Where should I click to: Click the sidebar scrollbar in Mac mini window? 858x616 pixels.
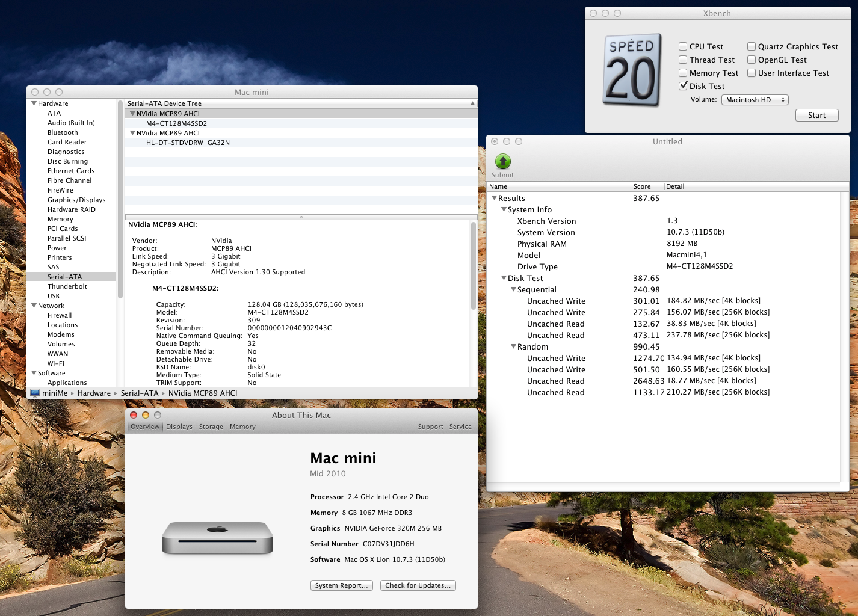click(120, 200)
